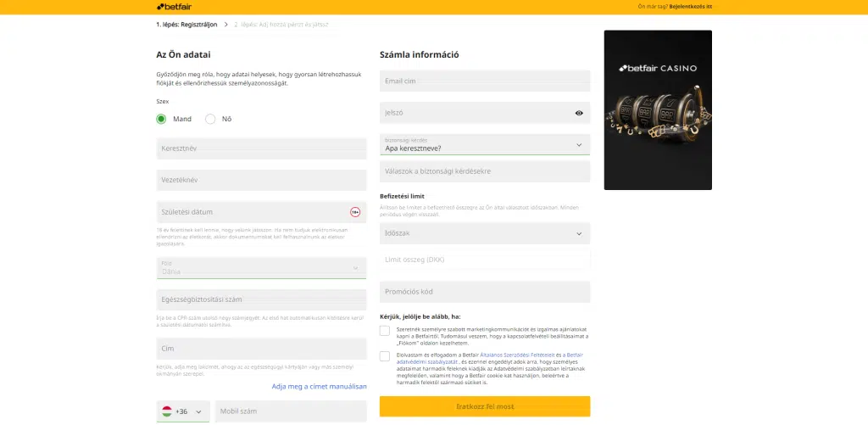This screenshot has width=868, height=425.
Task: Click step 2 breadcrumb item
Action: point(281,25)
